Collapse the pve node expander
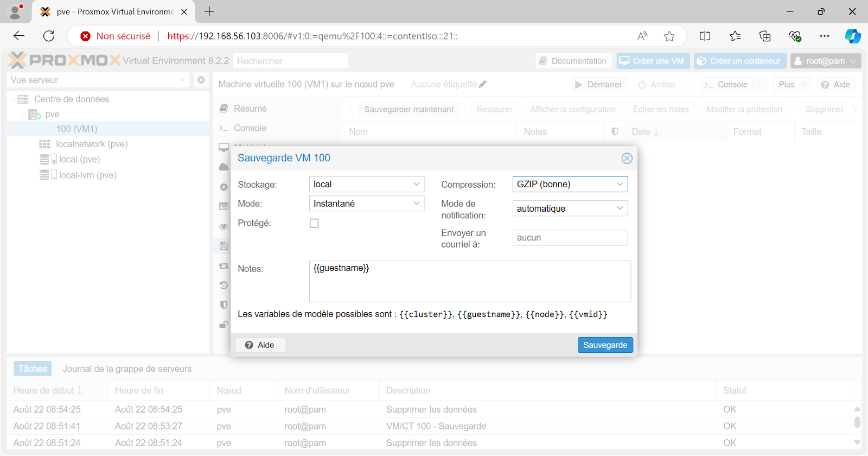The image size is (868, 456). click(23, 115)
